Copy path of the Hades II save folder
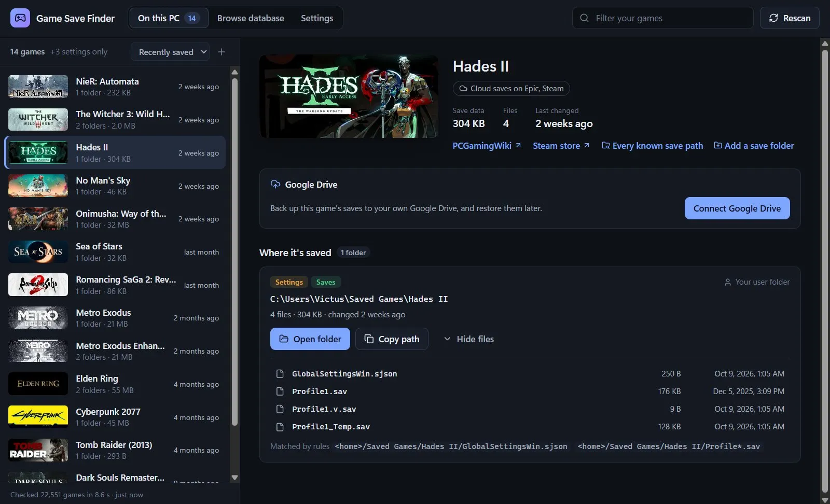This screenshot has height=504, width=830. pyautogui.click(x=392, y=339)
